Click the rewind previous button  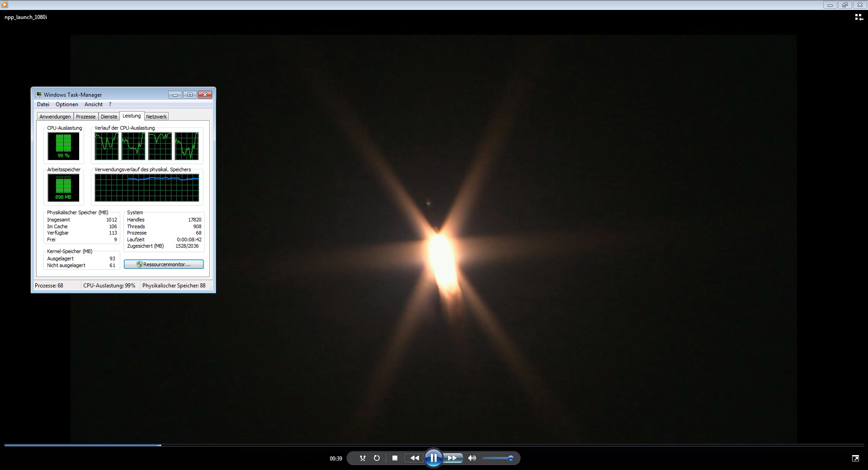click(x=415, y=458)
